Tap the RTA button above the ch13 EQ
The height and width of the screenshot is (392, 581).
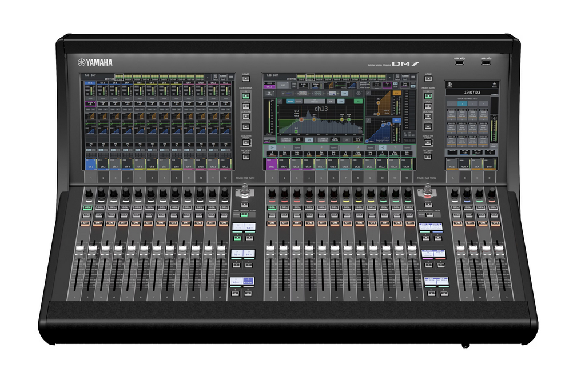coord(341,101)
